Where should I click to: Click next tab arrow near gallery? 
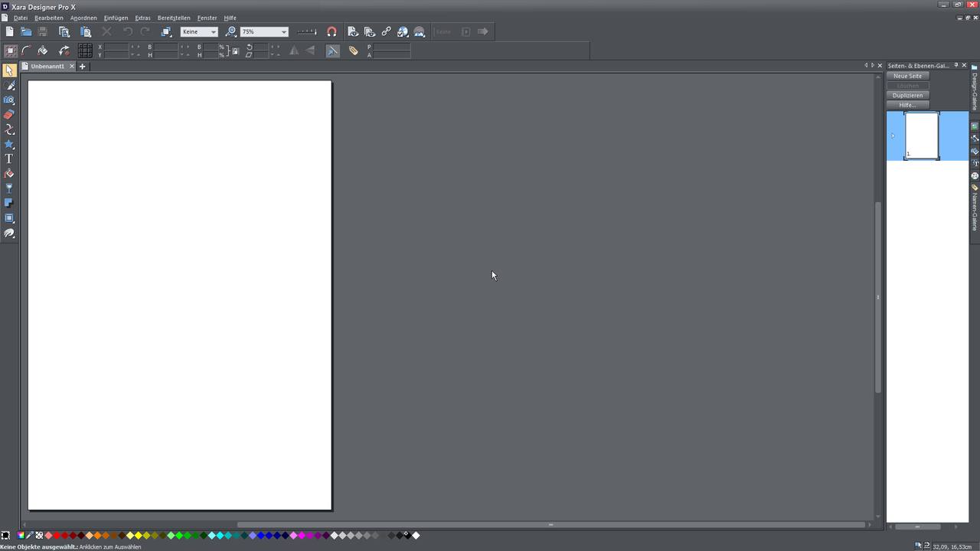tap(873, 66)
